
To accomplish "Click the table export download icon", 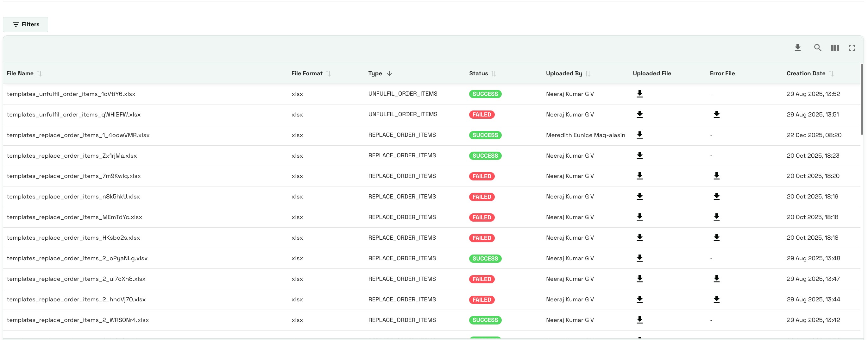I will coord(798,48).
